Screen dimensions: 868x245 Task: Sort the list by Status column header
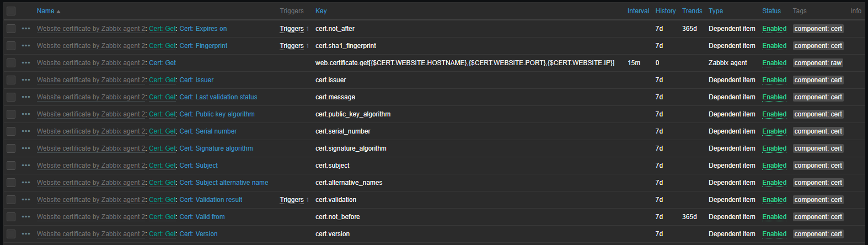(771, 11)
